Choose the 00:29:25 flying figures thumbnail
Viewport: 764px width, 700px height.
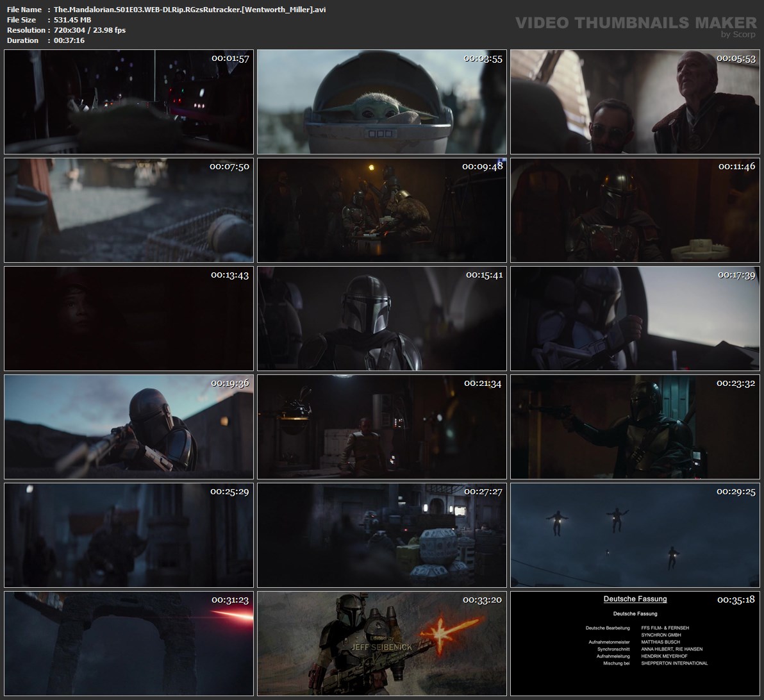[635, 535]
